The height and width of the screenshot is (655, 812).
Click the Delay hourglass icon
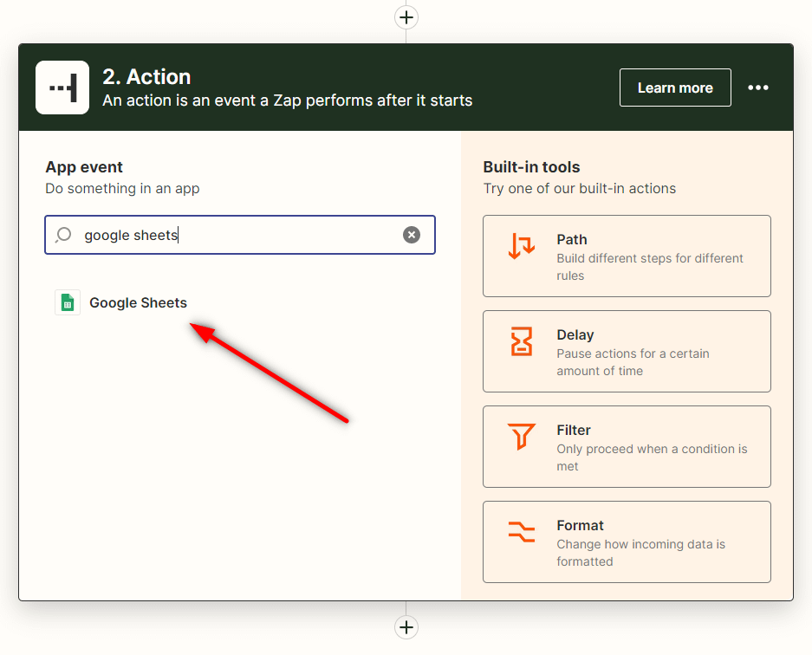click(x=522, y=342)
